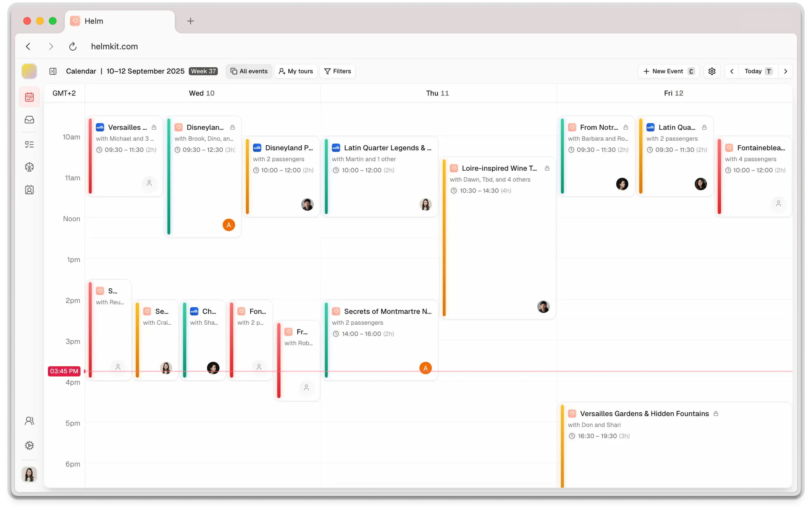Select the tasks checklist icon in the sidebar
Viewport: 812px width, 512px height.
[x=29, y=144]
